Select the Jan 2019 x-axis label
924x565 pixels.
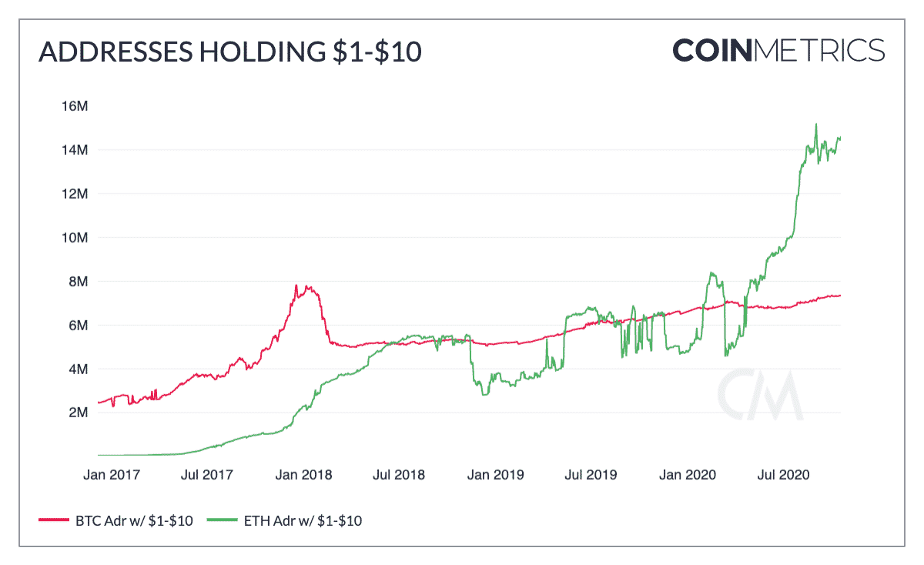tap(495, 475)
